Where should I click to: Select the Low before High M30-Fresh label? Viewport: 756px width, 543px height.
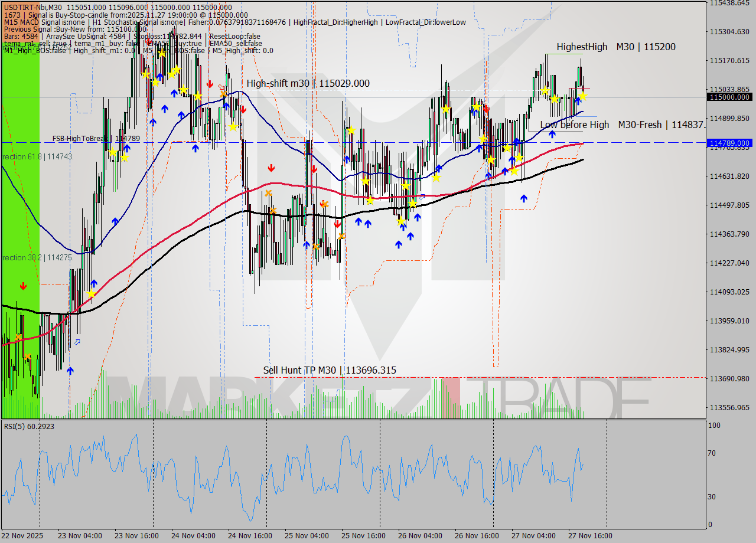620,125
